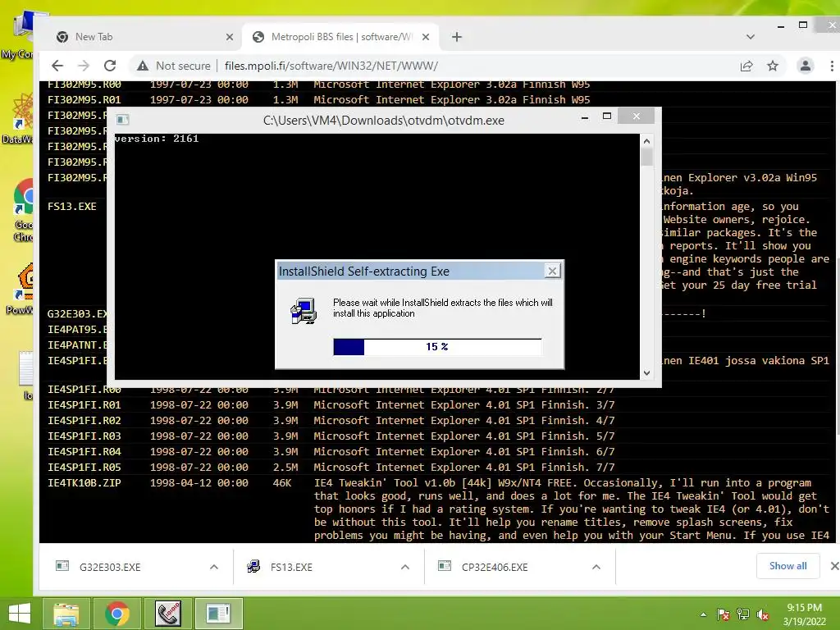Open G32E303.EXE download options chevron
Viewport: 840px width, 630px height.
214,567
